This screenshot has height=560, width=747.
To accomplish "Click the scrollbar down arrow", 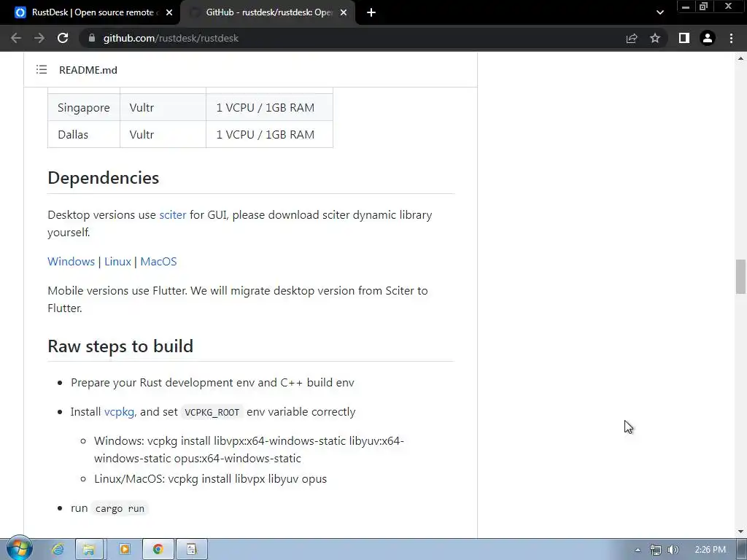I will pyautogui.click(x=740, y=532).
